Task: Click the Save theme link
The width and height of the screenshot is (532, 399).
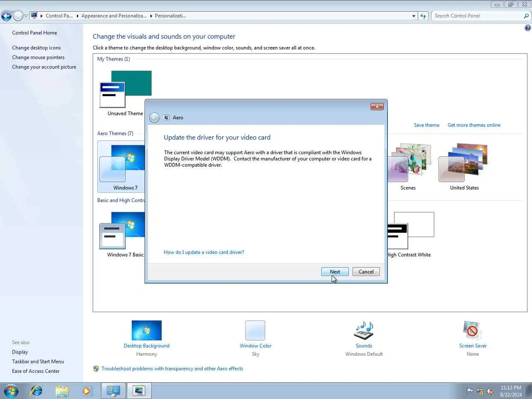Action: pos(426,125)
